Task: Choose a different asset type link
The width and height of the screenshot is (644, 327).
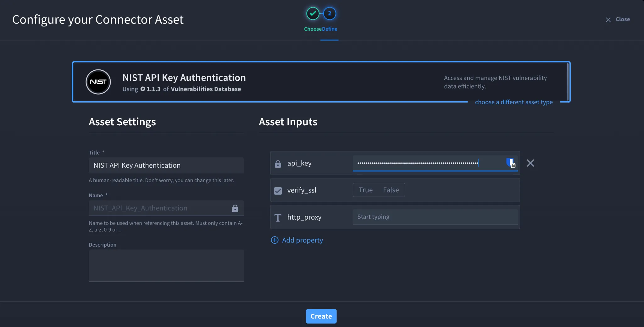Action: [514, 102]
